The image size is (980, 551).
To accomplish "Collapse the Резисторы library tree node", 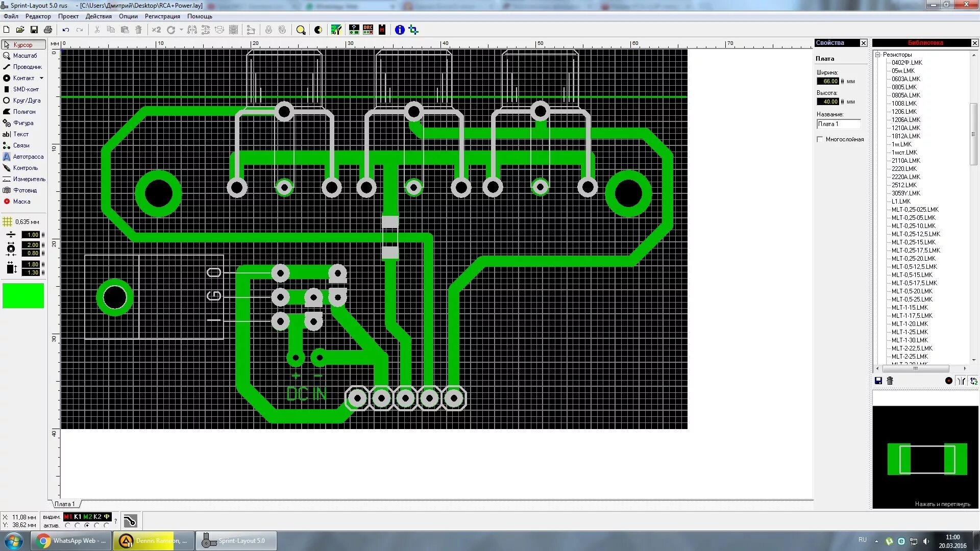I will tap(878, 55).
